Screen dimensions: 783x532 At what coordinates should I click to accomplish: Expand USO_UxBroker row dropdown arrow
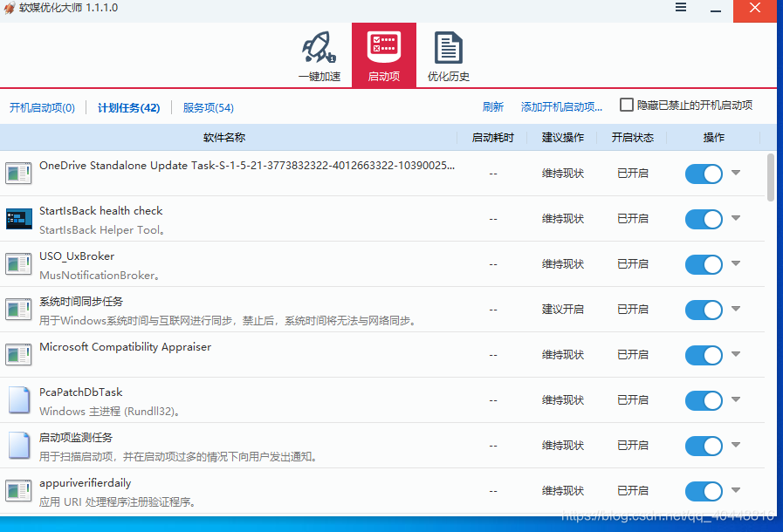point(736,263)
